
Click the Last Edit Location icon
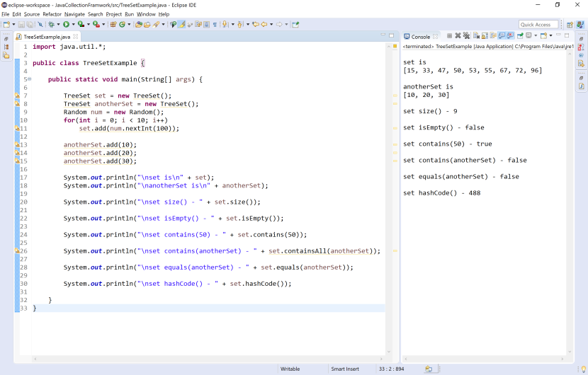pos(256,24)
